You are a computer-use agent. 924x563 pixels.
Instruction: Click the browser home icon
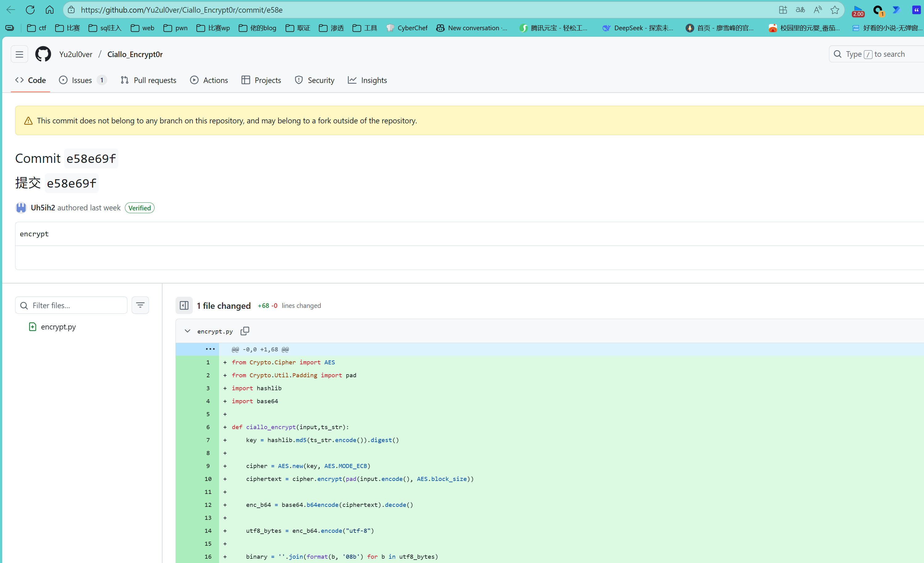click(x=49, y=10)
